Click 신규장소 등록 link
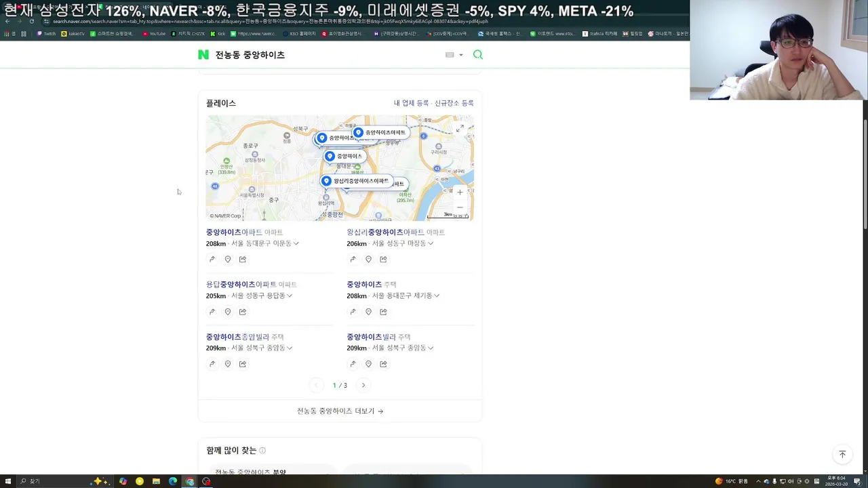Viewport: 868px width, 488px height. pyautogui.click(x=454, y=103)
